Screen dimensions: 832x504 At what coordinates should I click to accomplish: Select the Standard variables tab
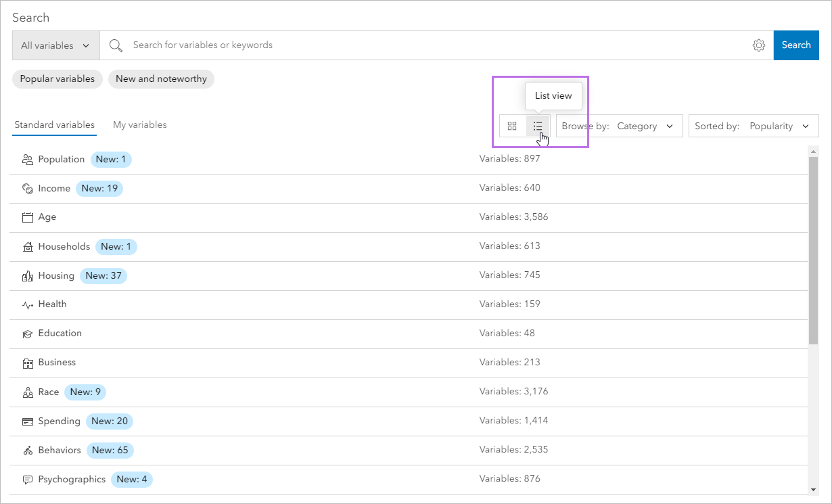tap(54, 124)
